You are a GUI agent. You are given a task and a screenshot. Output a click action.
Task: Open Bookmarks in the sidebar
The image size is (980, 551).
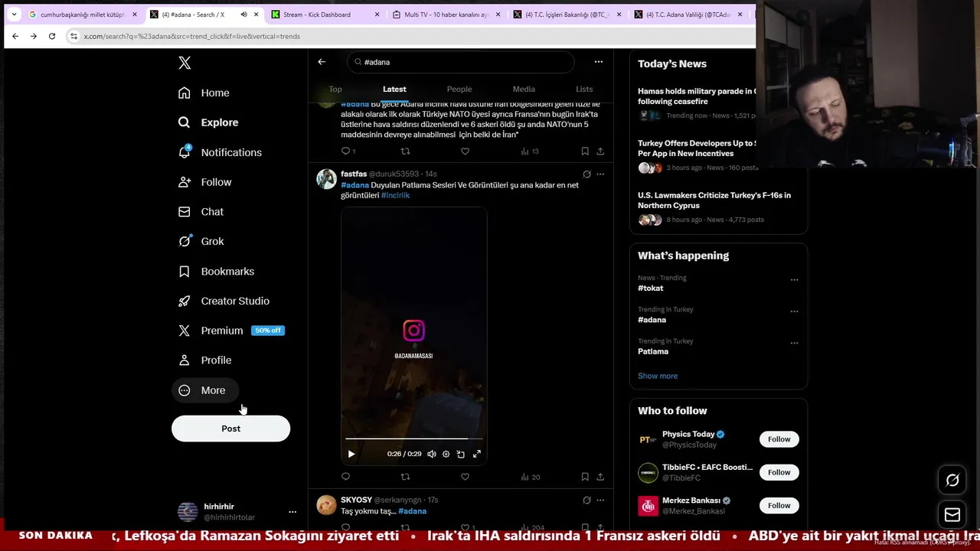point(217,271)
